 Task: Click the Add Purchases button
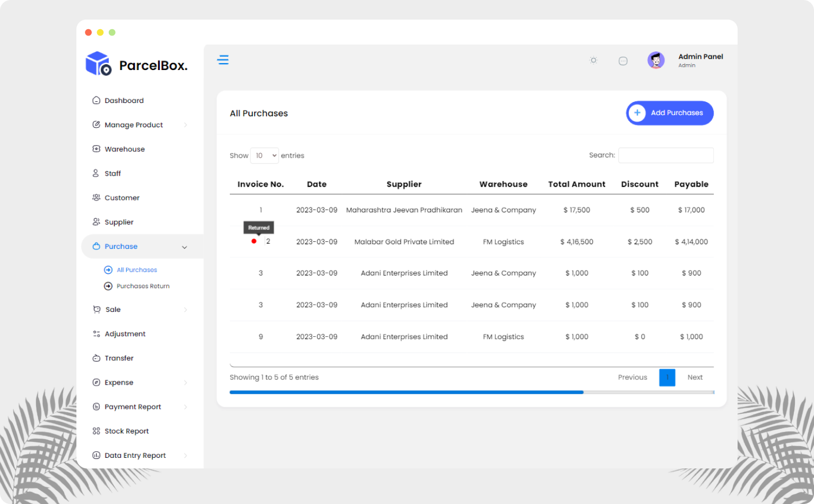pyautogui.click(x=669, y=113)
